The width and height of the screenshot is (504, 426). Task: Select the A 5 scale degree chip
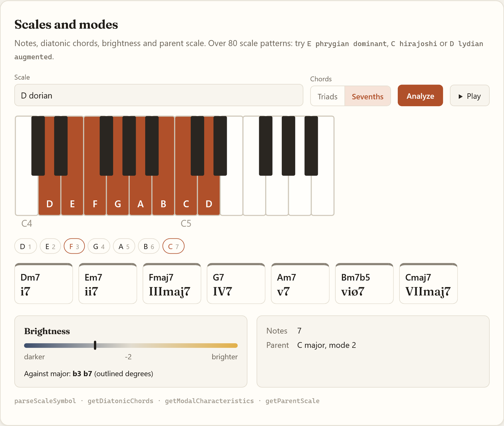[124, 246]
